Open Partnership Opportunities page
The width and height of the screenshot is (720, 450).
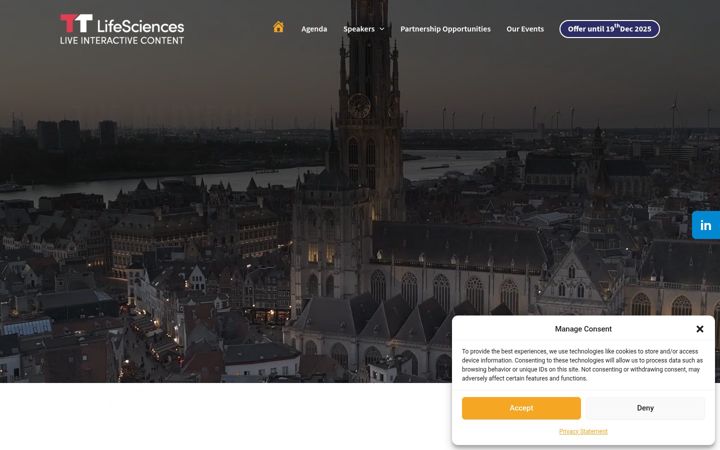445,29
